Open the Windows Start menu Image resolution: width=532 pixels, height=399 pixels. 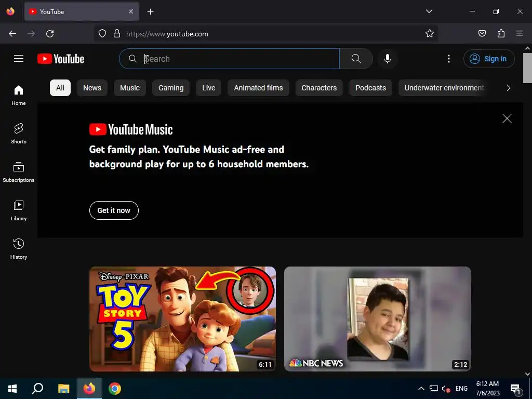[12, 389]
